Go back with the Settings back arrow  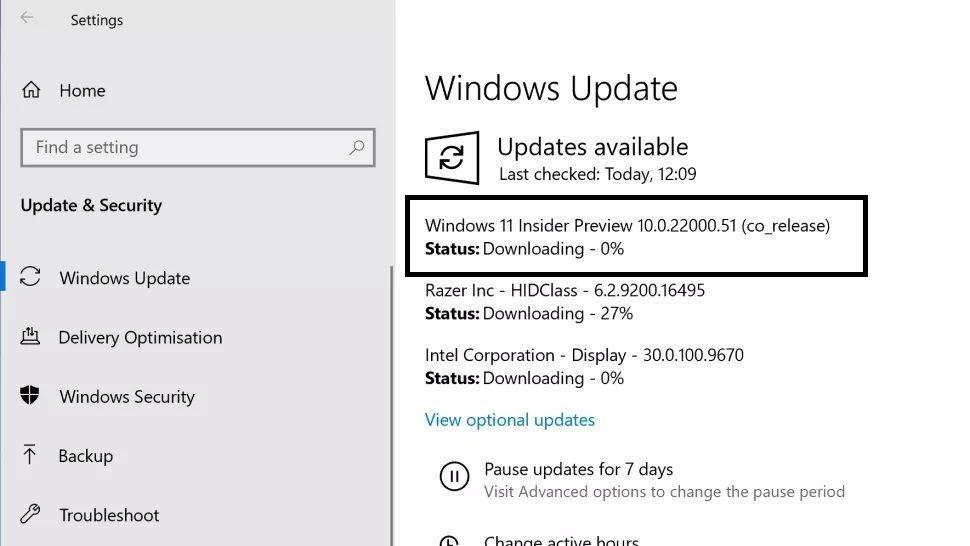27,17
